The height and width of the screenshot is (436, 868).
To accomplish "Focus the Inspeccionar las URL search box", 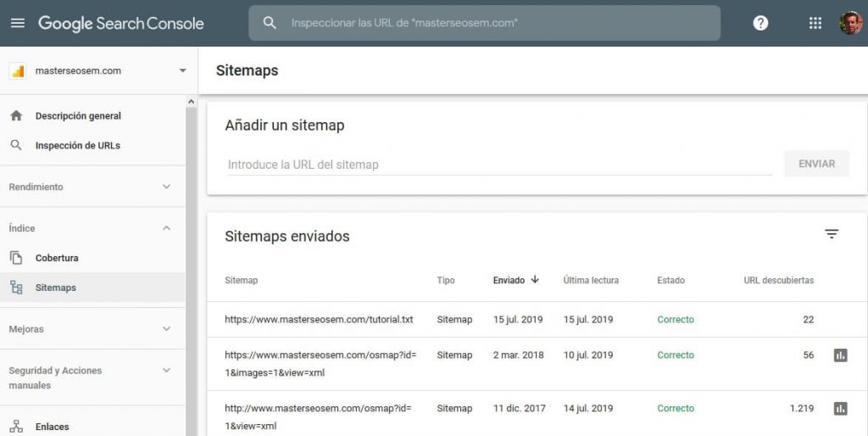I will coord(484,23).
